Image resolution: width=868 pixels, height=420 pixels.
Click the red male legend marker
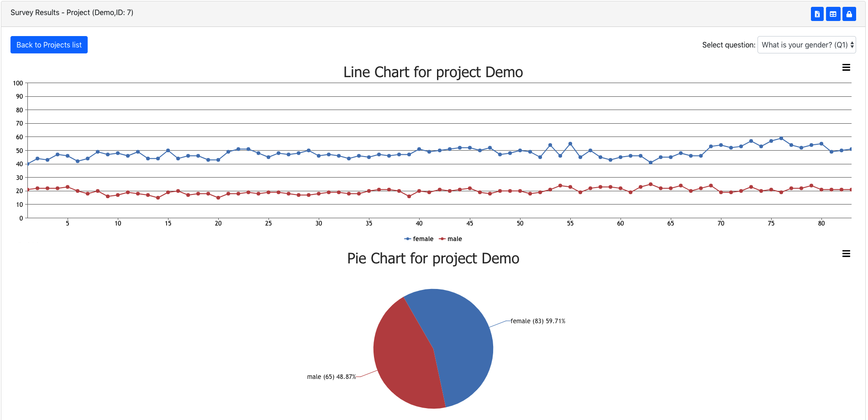click(442, 239)
